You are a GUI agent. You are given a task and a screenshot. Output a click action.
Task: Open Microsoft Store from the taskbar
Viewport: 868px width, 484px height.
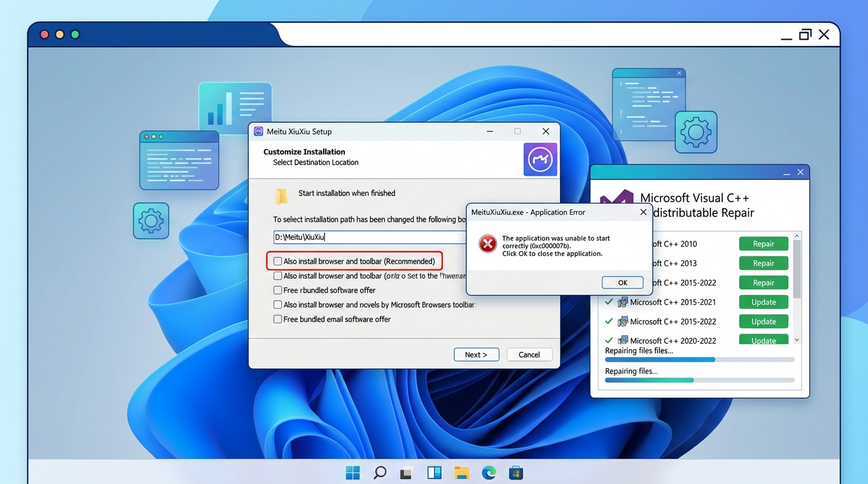(x=516, y=473)
